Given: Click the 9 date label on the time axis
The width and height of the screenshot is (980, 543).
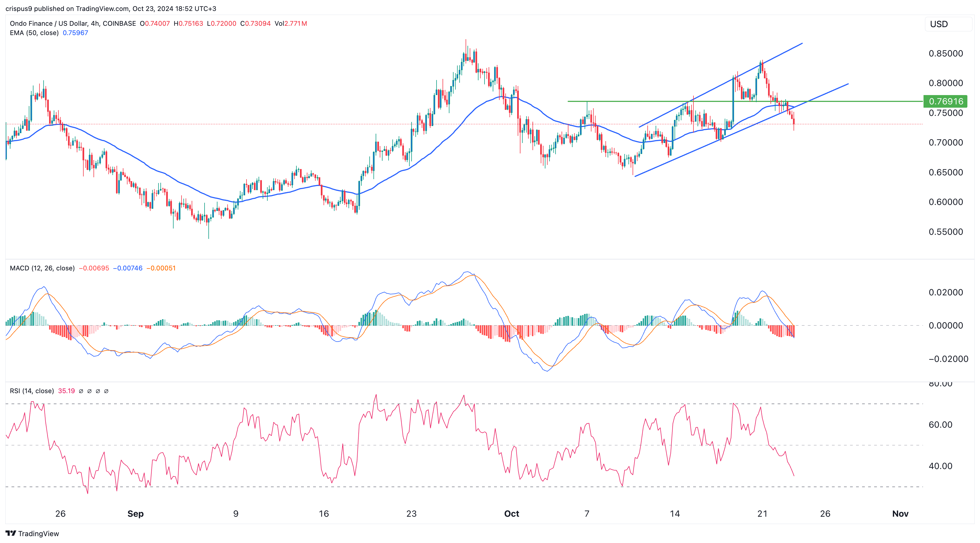Looking at the screenshot, I should click(x=236, y=514).
